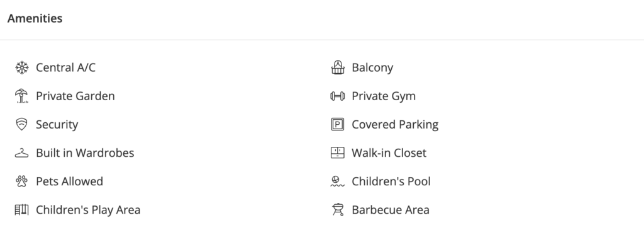
Task: Click the Barbecue Area label
Action: pyautogui.click(x=391, y=210)
